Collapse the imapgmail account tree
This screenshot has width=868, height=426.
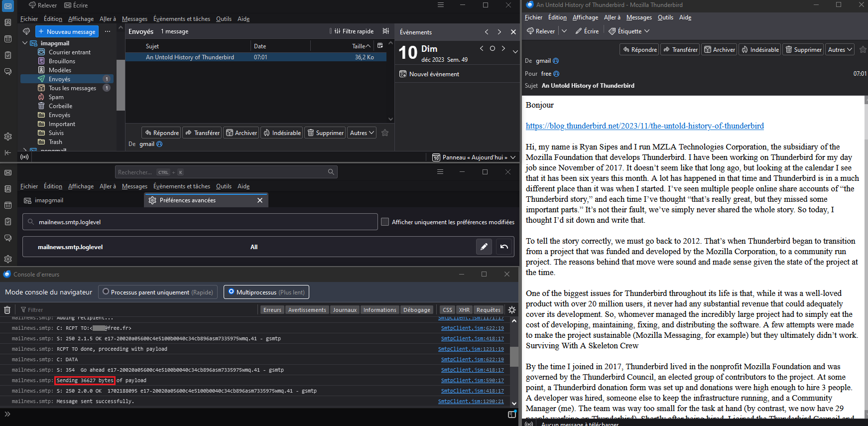pyautogui.click(x=25, y=43)
